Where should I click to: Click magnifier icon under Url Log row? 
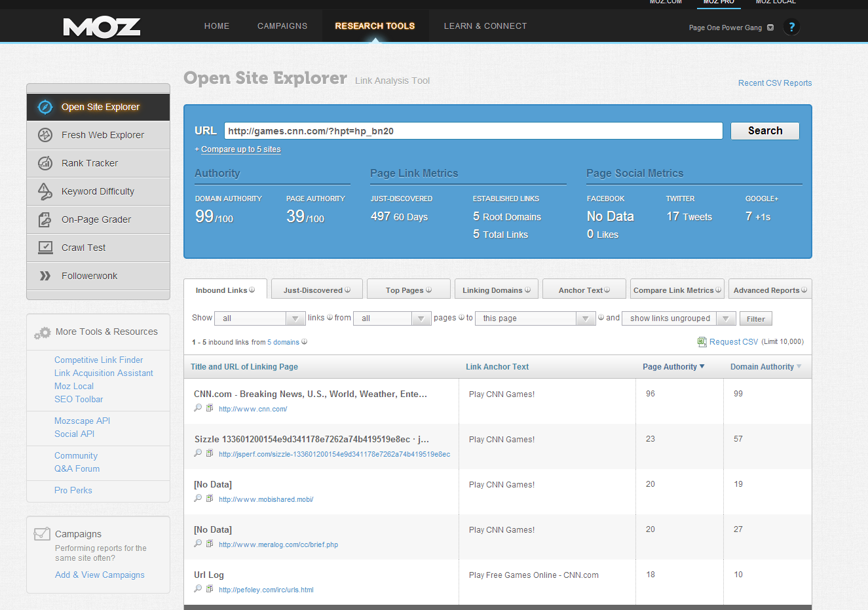click(x=198, y=589)
